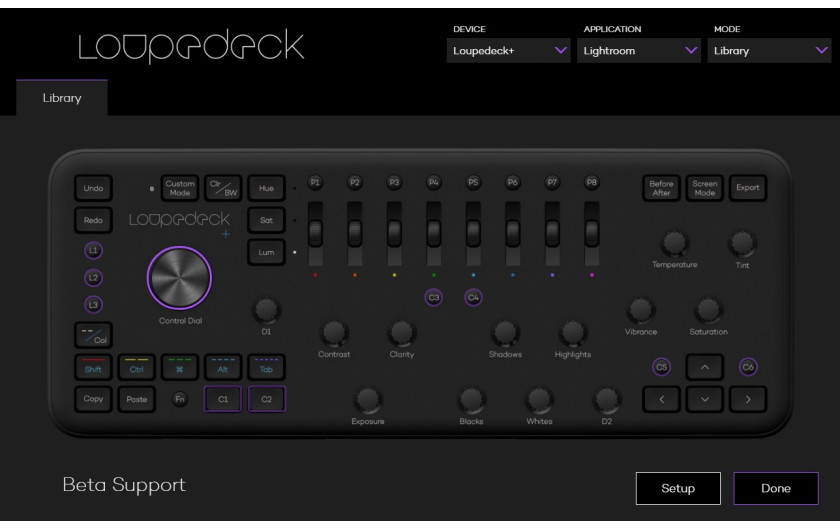Click the green Command symbol key
Image resolution: width=840 pixels, height=530 pixels.
click(180, 367)
